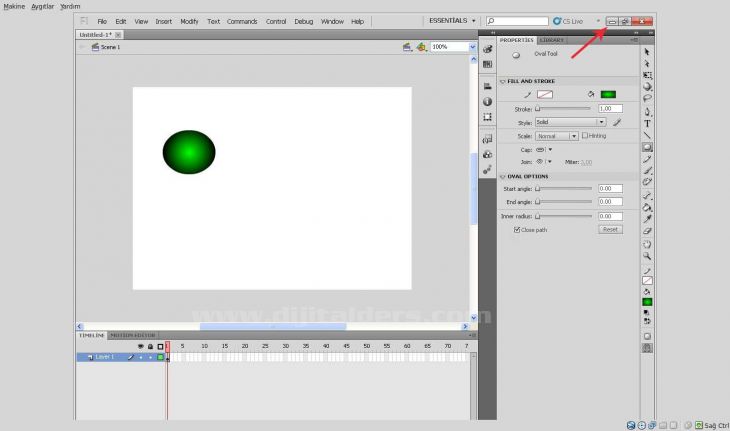
Task: Toggle Object Drawing mode in toolbox
Action: click(647, 336)
